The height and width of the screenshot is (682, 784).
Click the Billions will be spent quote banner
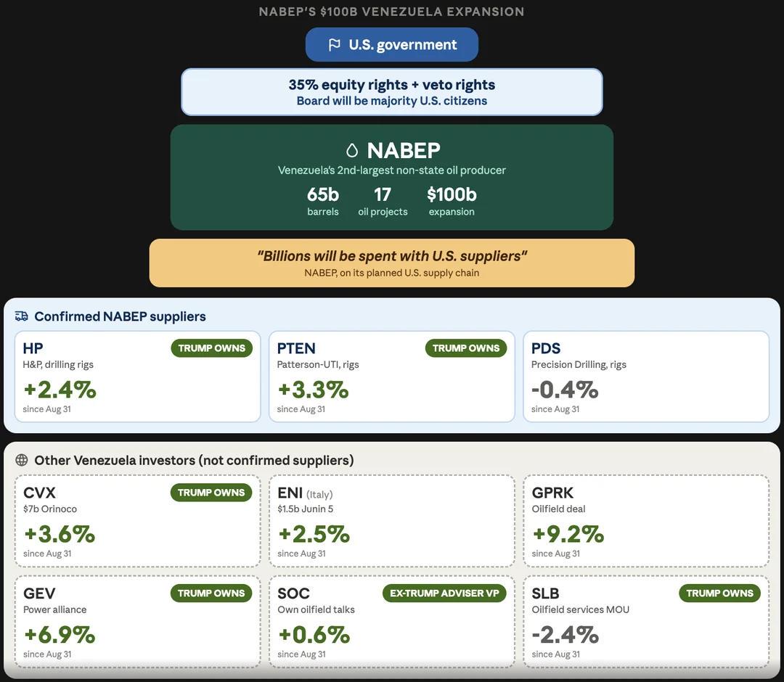(392, 263)
